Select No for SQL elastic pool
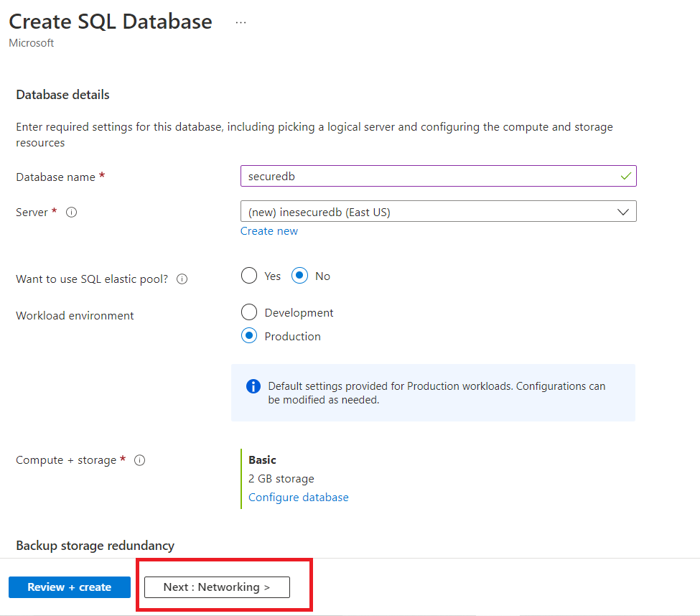 tap(299, 276)
